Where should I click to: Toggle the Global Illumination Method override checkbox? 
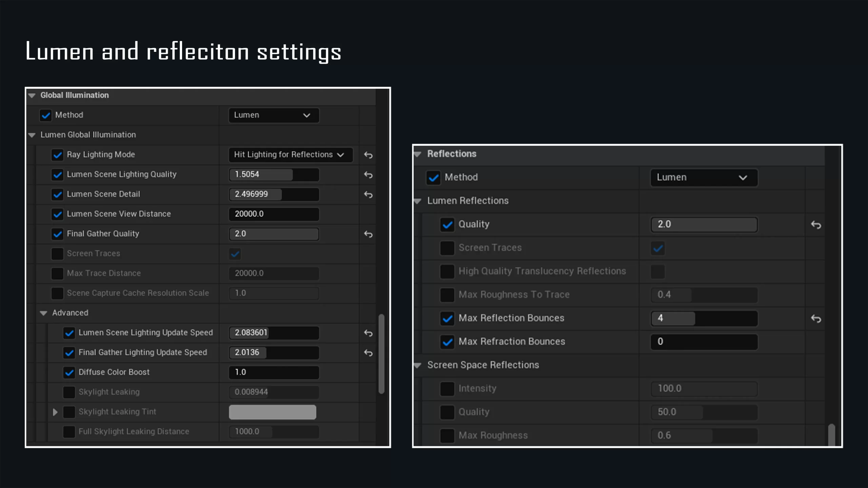point(46,115)
